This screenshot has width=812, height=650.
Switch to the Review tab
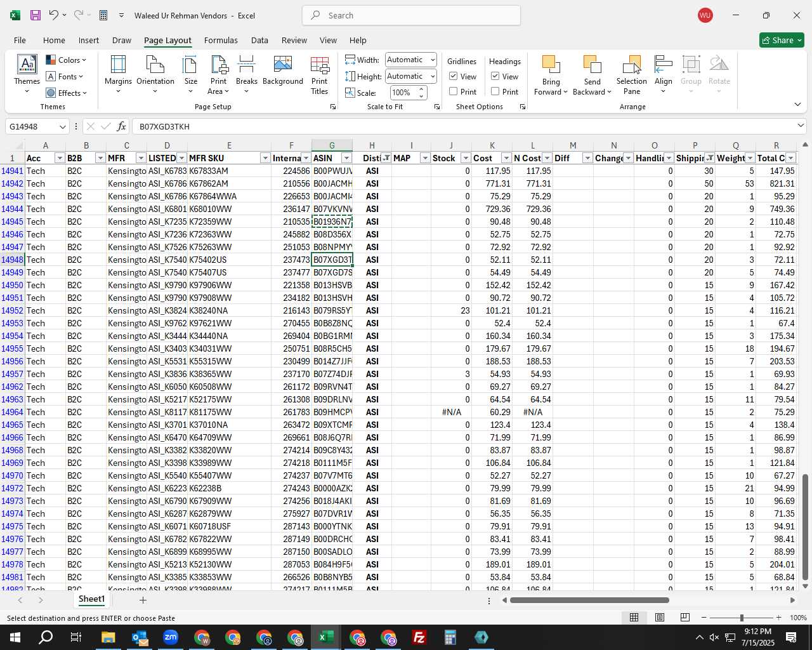coord(294,40)
